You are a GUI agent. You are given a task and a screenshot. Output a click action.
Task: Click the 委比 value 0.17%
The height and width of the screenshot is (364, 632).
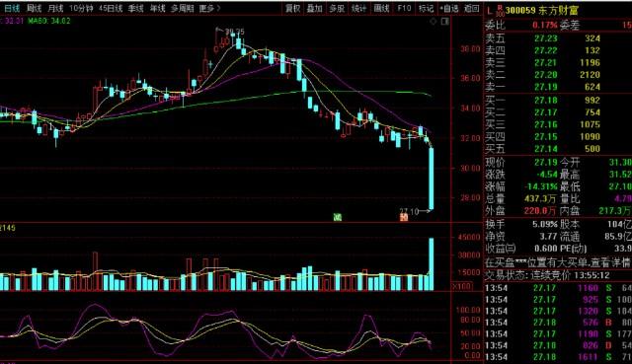[544, 25]
